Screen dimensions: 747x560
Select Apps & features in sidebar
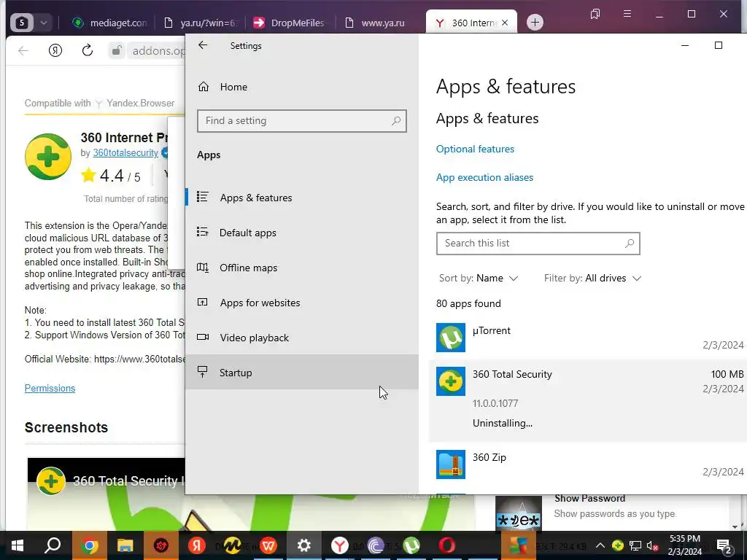click(302, 198)
